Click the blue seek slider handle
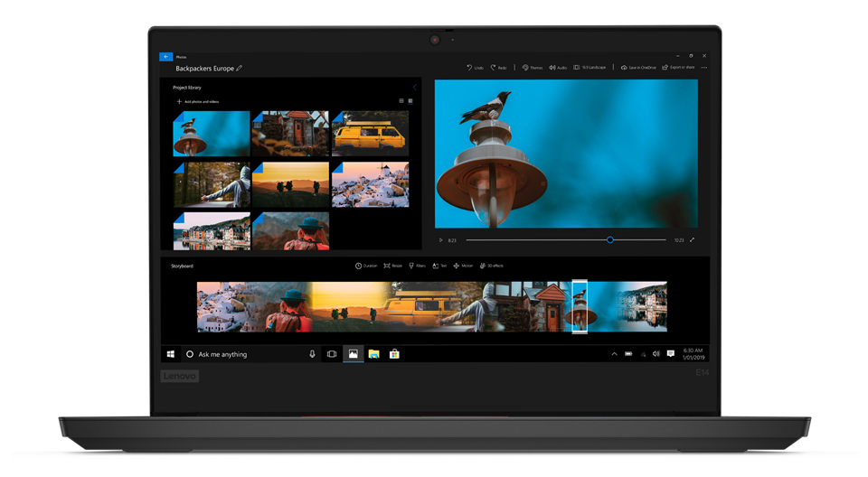The width and height of the screenshot is (868, 477). (610, 240)
